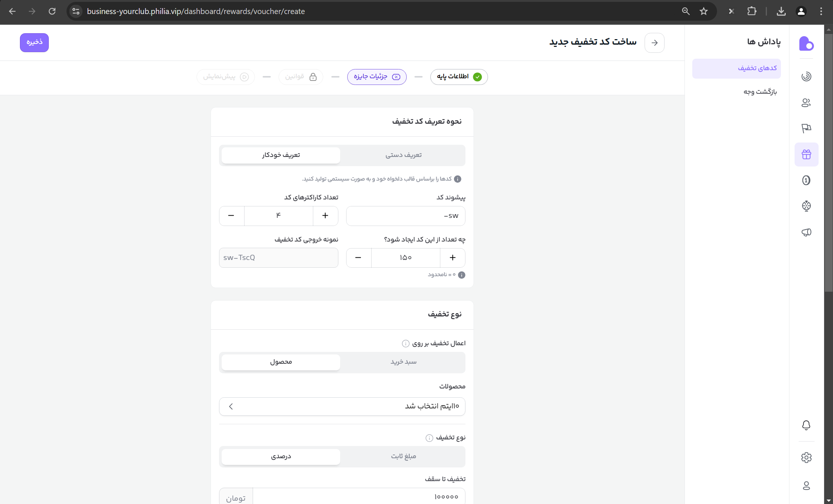
Task: Select کدهای تخفیف sidebar link
Action: tap(757, 68)
